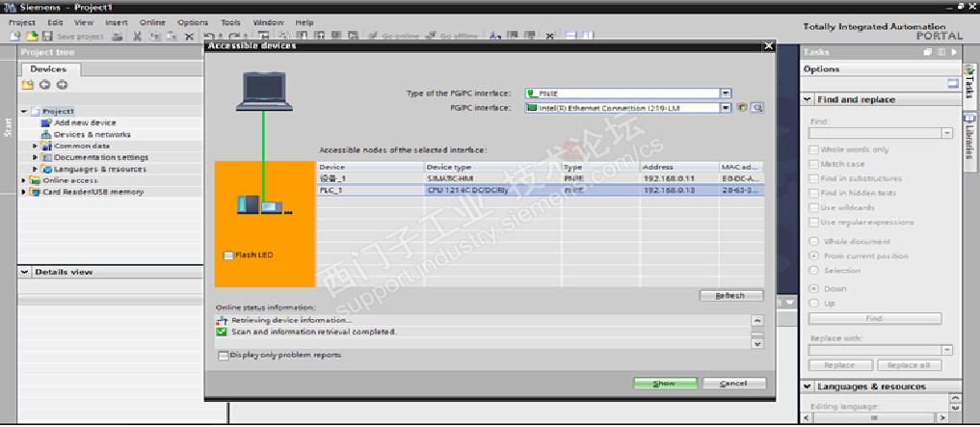Select the PLC_1 device row
Viewport: 980px width, 427px height.
tap(541, 190)
